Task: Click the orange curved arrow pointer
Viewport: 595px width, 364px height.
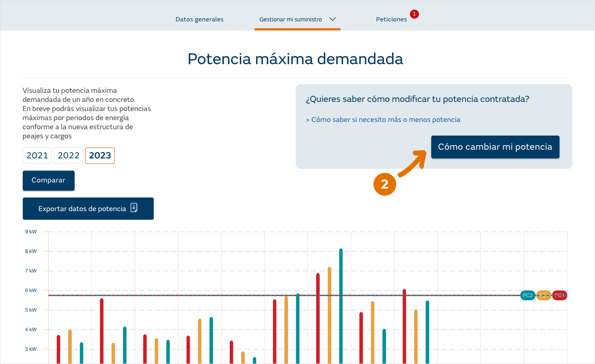Action: point(412,163)
